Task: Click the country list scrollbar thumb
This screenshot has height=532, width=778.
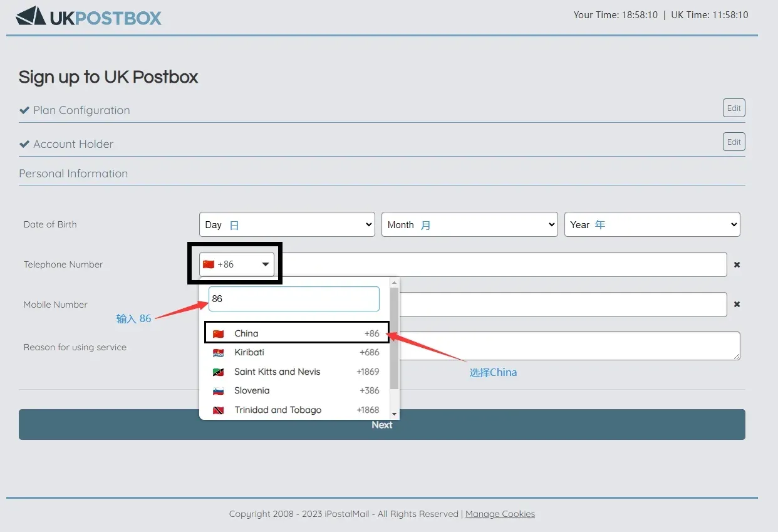Action: pos(394,338)
